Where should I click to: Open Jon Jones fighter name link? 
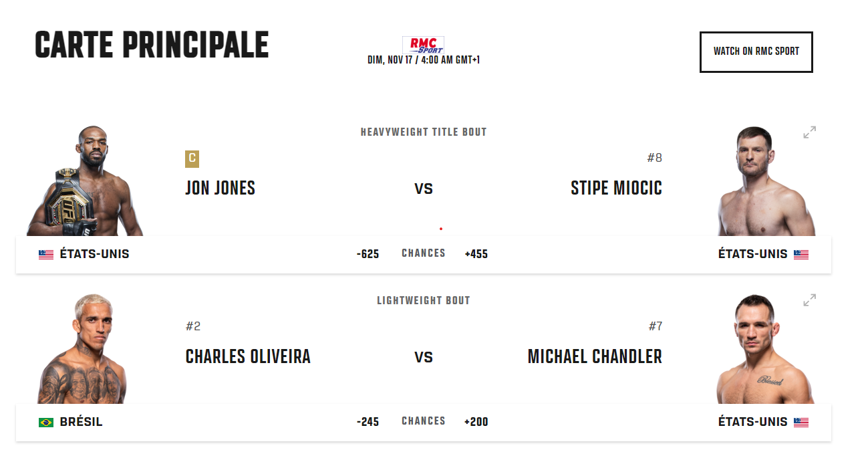tap(220, 189)
